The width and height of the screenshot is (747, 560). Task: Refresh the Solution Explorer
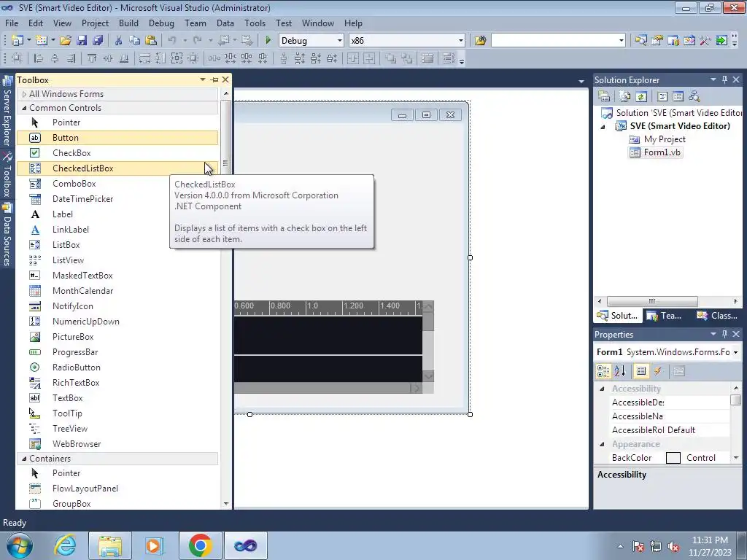(641, 97)
